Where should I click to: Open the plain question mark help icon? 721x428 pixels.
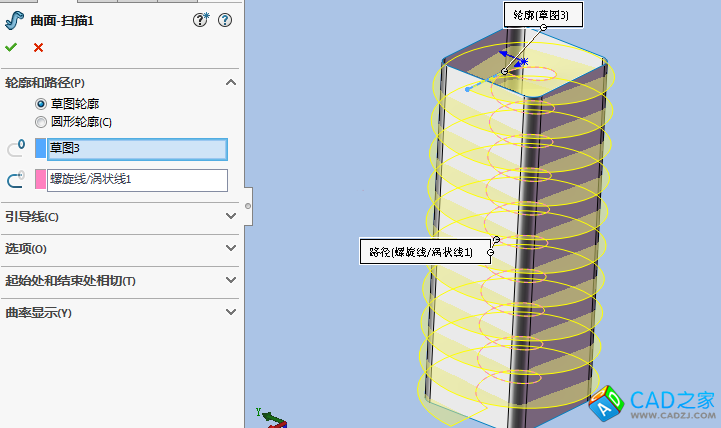coord(224,19)
